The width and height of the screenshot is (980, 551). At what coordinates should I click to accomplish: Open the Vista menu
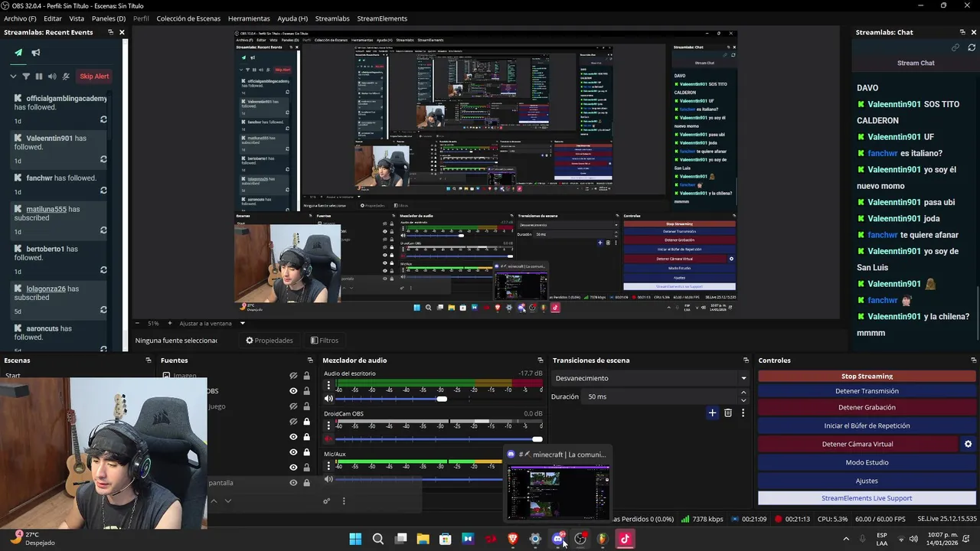coord(77,18)
